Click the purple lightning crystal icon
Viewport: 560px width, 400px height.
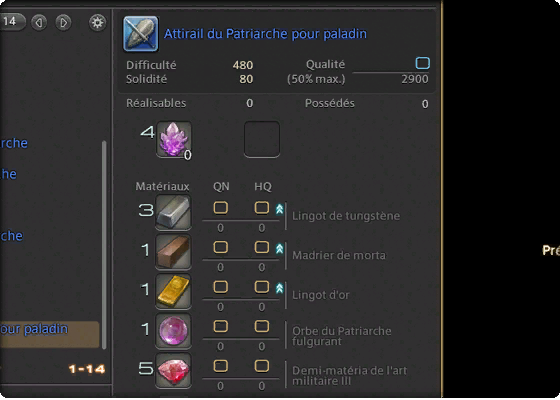pyautogui.click(x=174, y=139)
